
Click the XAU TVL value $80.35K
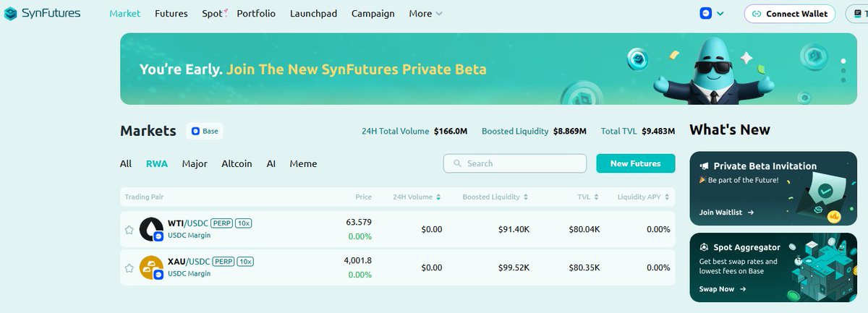[x=584, y=267]
